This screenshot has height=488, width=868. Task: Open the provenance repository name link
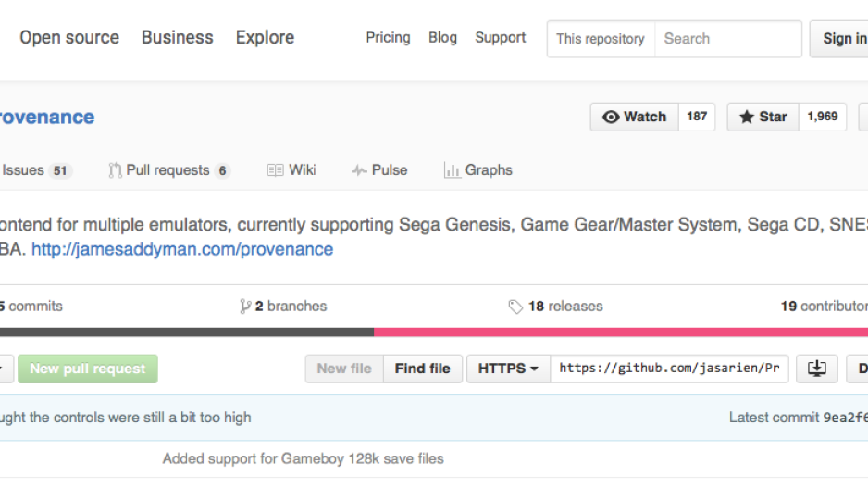coord(46,117)
